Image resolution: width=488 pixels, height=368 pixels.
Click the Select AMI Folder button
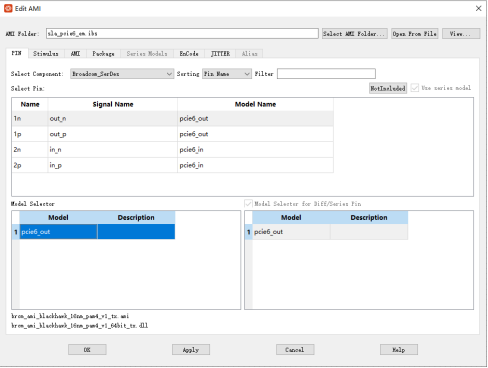pyautogui.click(x=355, y=34)
